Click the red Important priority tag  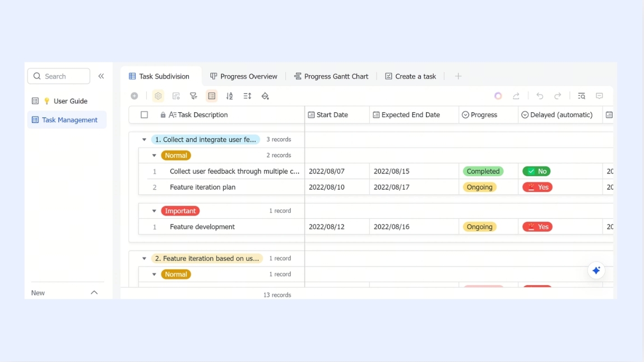(180, 210)
